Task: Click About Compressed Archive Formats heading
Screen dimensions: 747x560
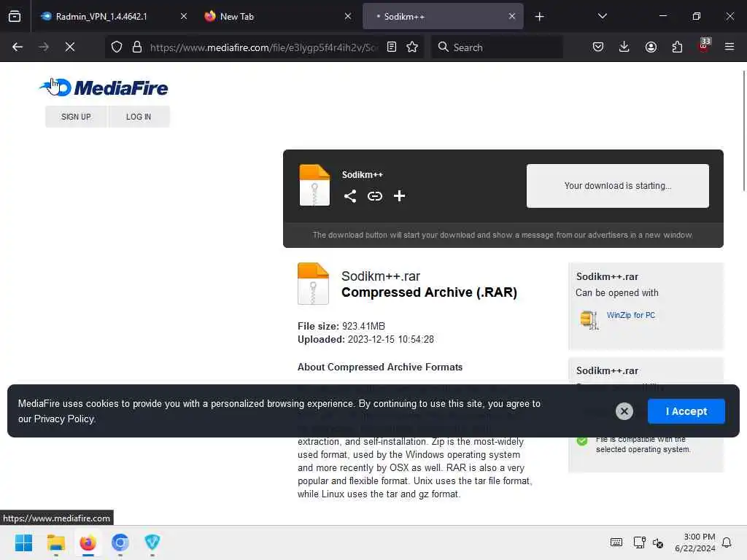Action: click(380, 367)
